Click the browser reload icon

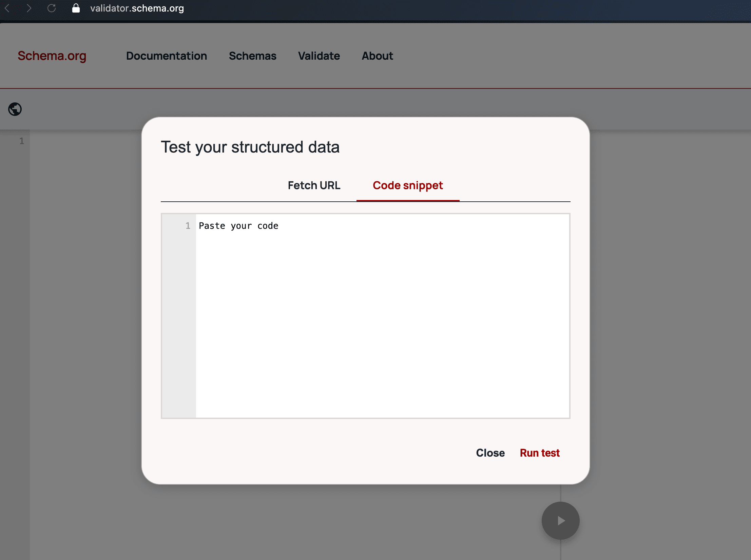pos(52,8)
